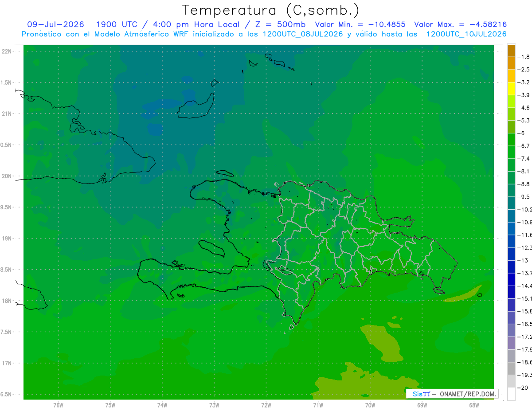Click the "72W" longitude label
The height and width of the screenshot is (411, 532).
point(266,405)
